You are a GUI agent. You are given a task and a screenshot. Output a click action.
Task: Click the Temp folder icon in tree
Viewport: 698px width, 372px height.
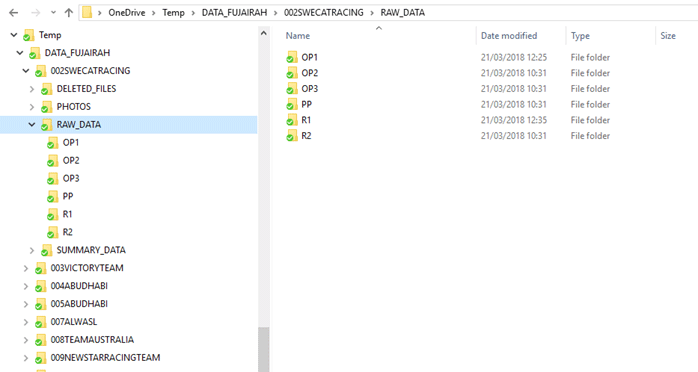point(29,35)
